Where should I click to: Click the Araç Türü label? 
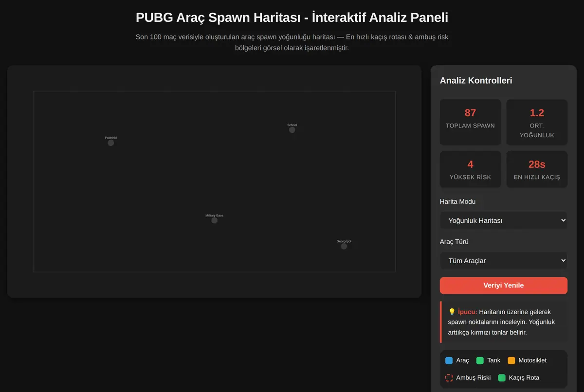point(454,242)
